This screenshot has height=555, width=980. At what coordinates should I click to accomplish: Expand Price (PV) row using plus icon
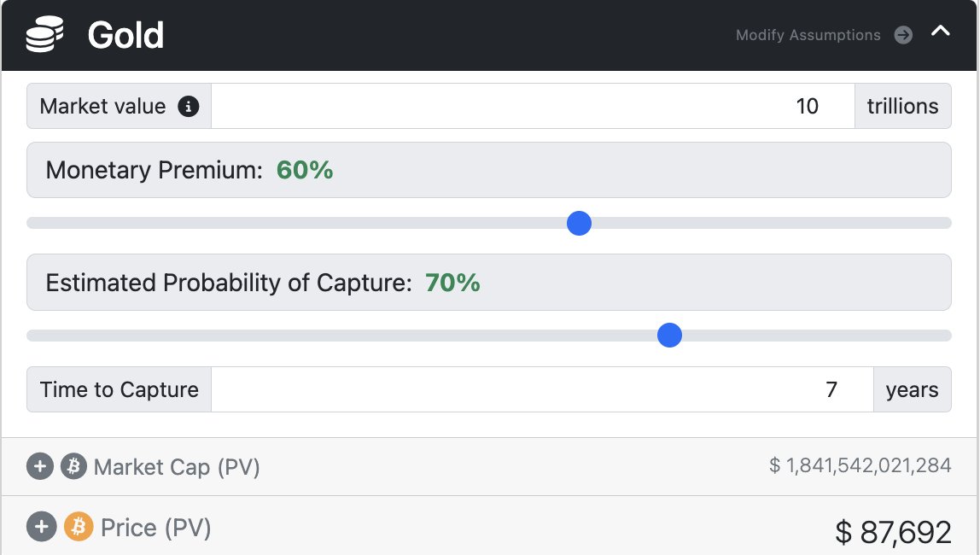click(x=41, y=527)
